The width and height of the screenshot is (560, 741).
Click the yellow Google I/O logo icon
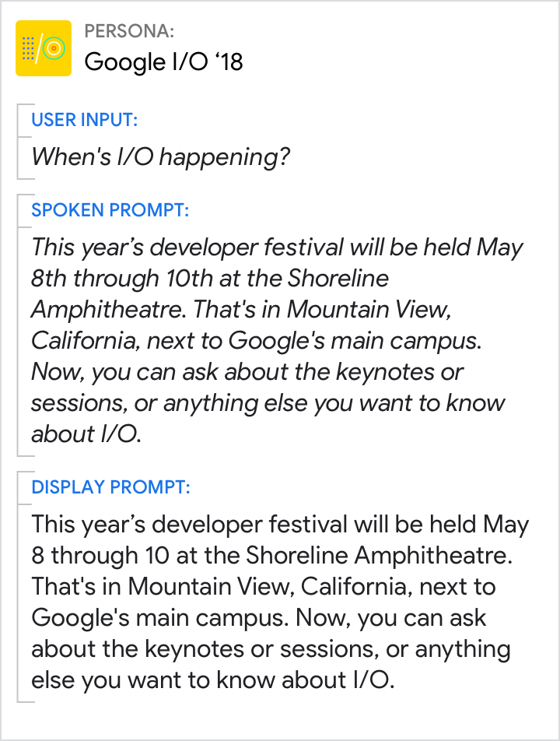click(x=44, y=48)
